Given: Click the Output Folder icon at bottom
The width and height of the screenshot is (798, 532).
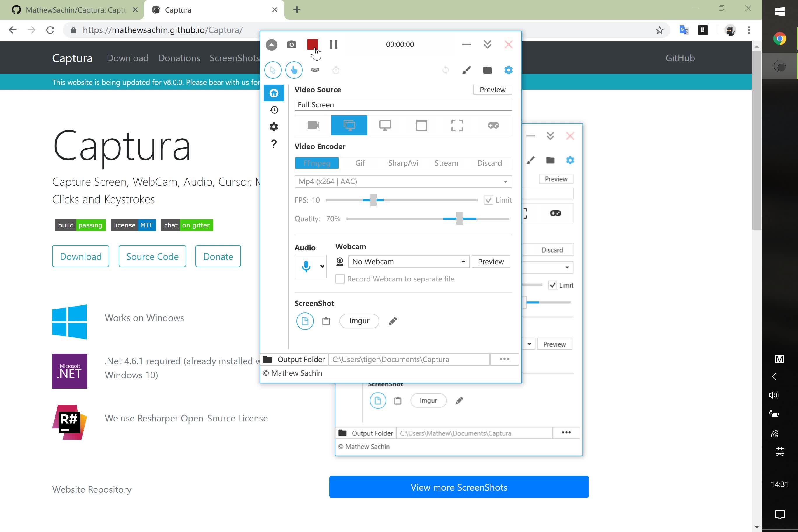Looking at the screenshot, I should (x=267, y=359).
